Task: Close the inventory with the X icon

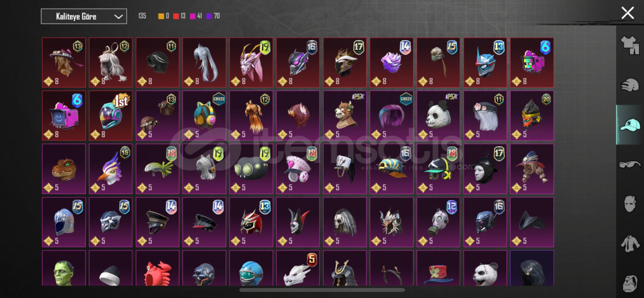Action: tap(627, 13)
